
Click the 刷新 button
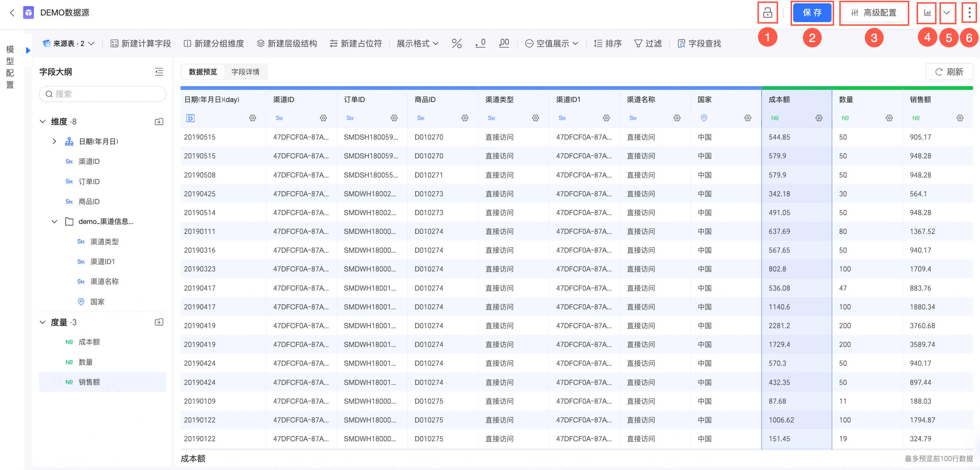pyautogui.click(x=949, y=72)
